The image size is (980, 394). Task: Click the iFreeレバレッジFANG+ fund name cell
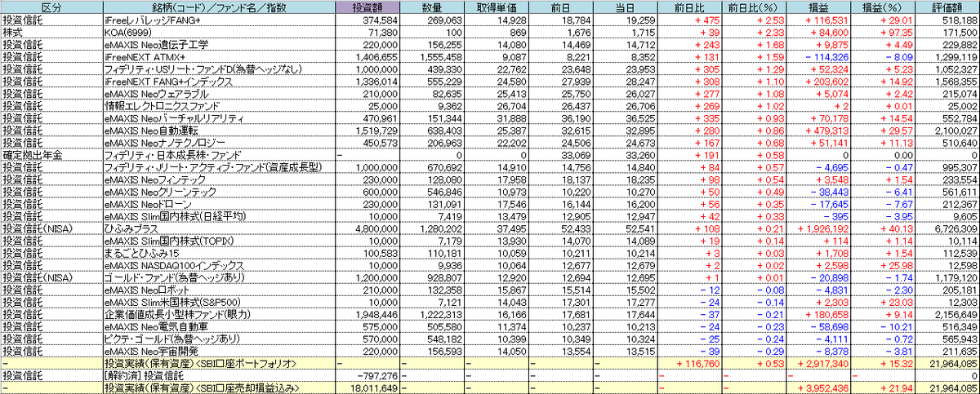(219, 19)
